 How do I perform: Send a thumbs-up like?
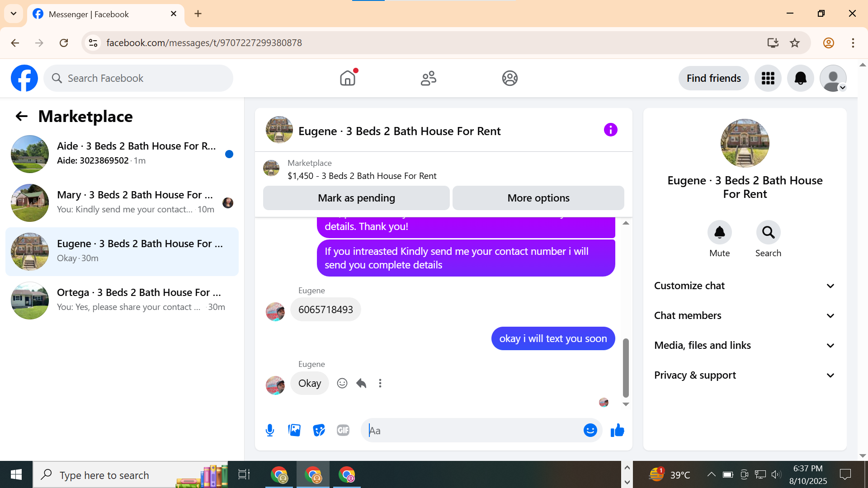[617, 430]
